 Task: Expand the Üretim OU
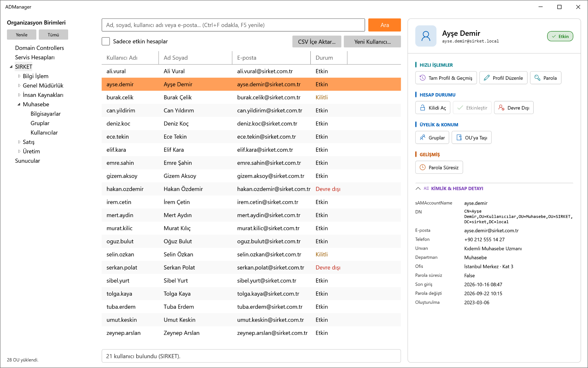(x=19, y=151)
